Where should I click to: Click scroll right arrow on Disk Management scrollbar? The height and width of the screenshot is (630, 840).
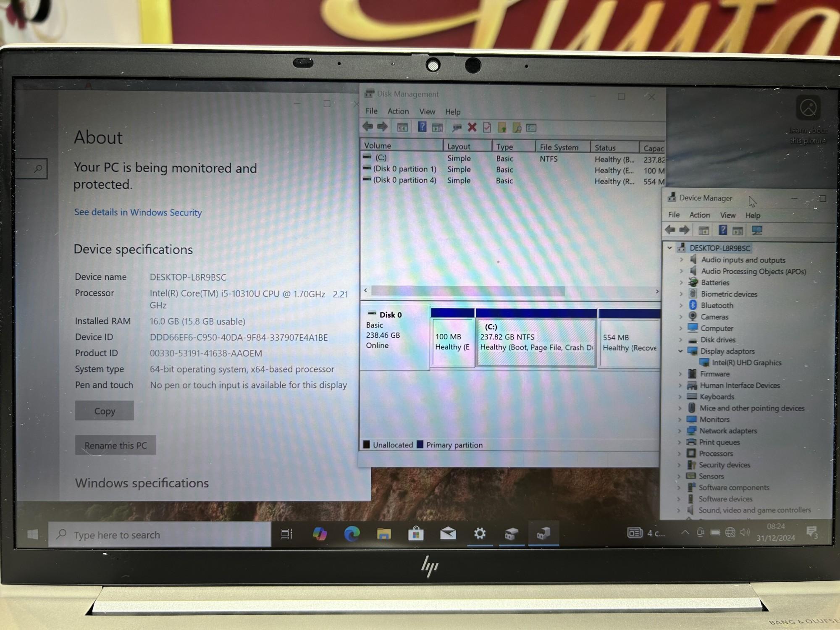[x=657, y=291]
